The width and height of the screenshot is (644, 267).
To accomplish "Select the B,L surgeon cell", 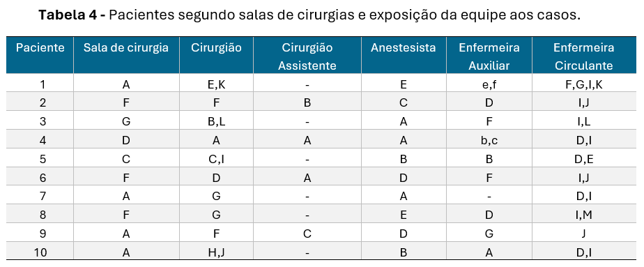I will coord(217,121).
